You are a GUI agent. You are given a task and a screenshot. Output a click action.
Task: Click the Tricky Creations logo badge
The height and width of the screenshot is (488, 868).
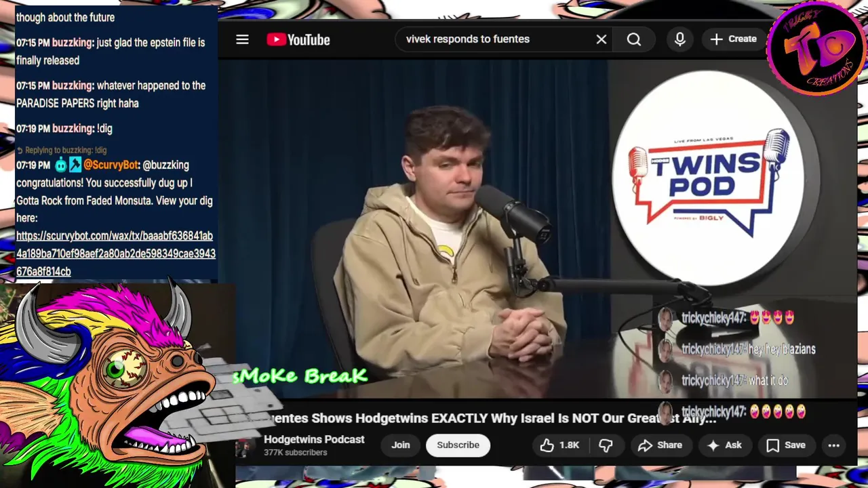pyautogui.click(x=817, y=48)
